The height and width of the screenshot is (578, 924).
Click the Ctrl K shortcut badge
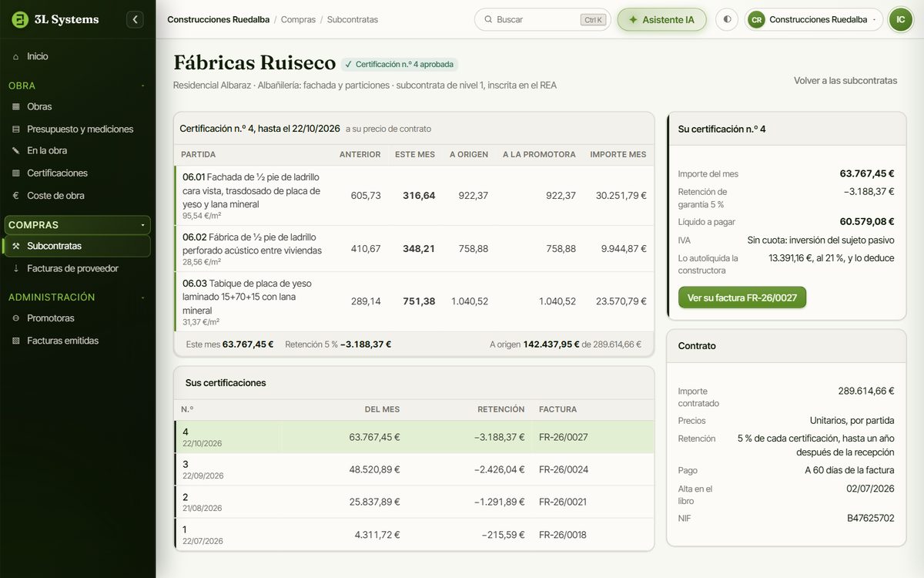tap(593, 20)
